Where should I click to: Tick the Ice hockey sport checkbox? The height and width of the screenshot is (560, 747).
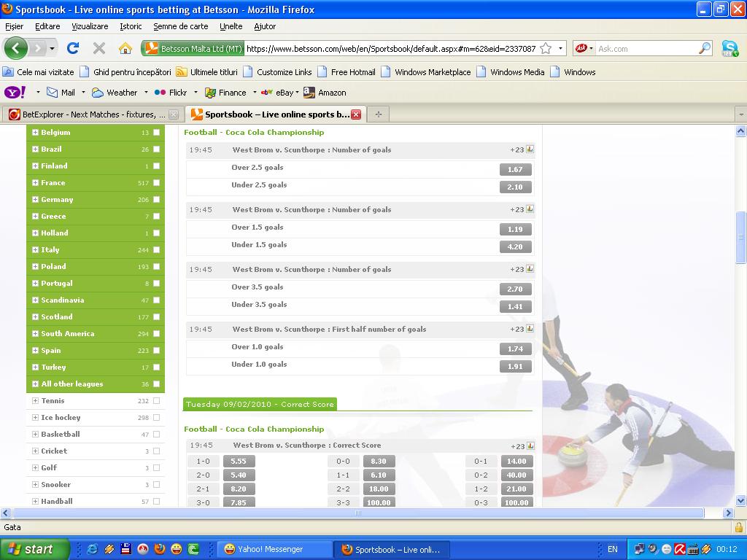point(156,418)
